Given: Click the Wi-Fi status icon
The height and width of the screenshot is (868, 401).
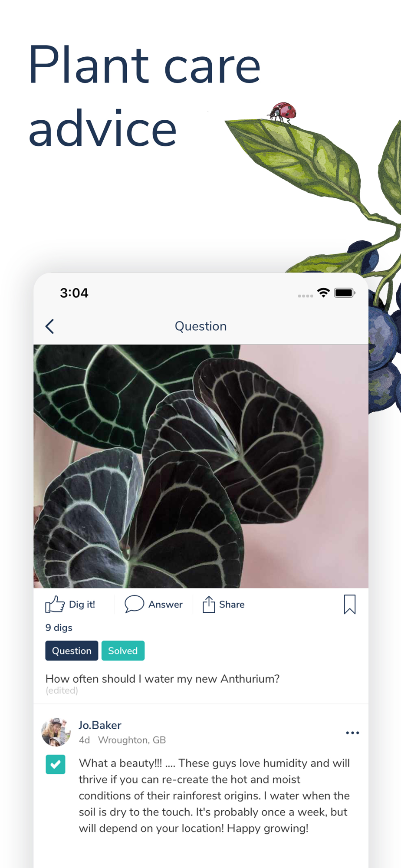Looking at the screenshot, I should pos(323,293).
